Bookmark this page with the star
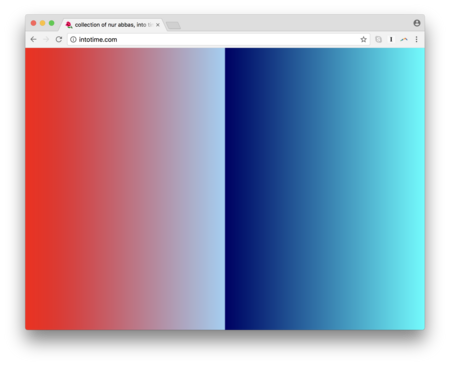This screenshot has width=450, height=366. (363, 39)
